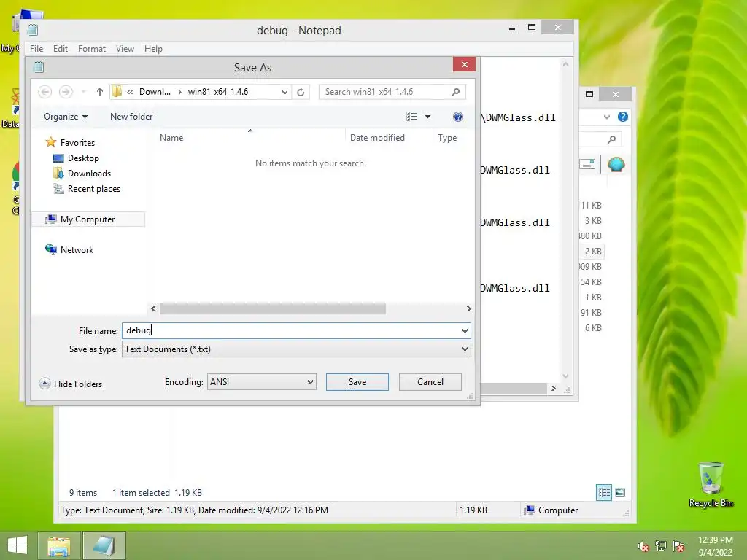The image size is (747, 560).
Task: Click the Back arrow in Save As dialog
Action: [x=44, y=92]
